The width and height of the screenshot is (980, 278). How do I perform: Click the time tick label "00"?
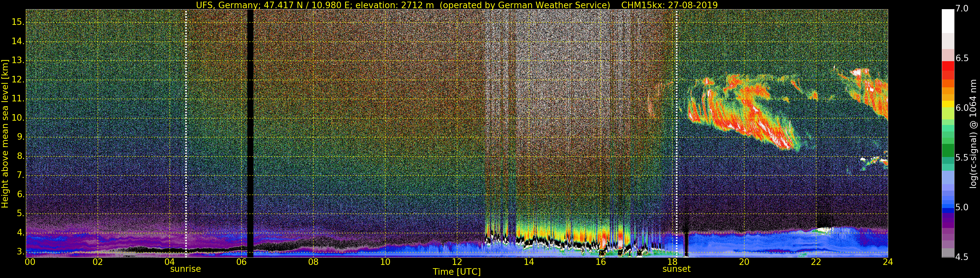tap(30, 262)
